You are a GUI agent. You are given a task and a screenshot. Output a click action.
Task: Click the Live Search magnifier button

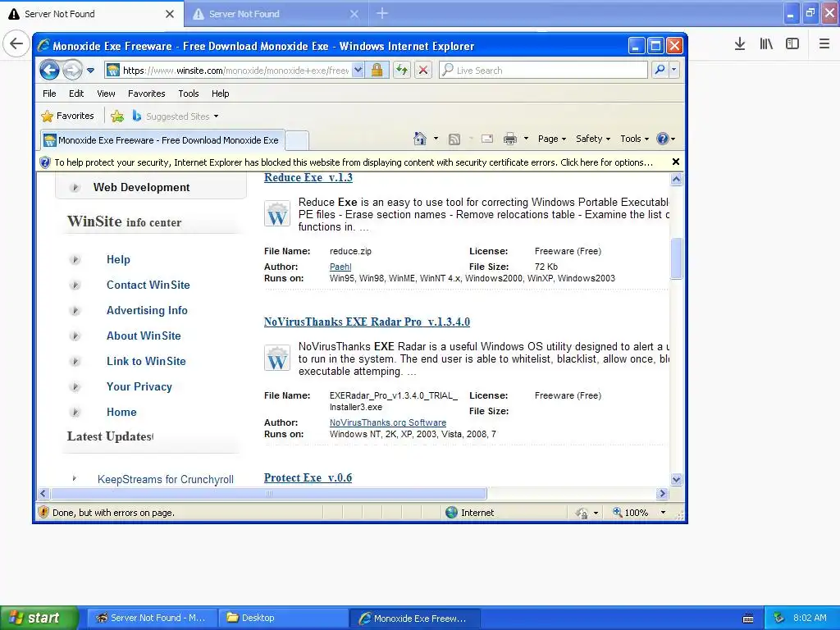point(660,71)
